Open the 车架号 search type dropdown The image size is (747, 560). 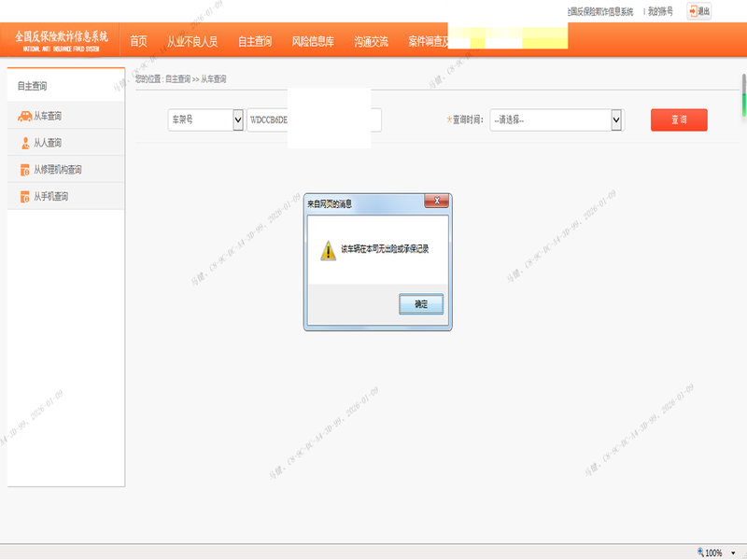(236, 119)
